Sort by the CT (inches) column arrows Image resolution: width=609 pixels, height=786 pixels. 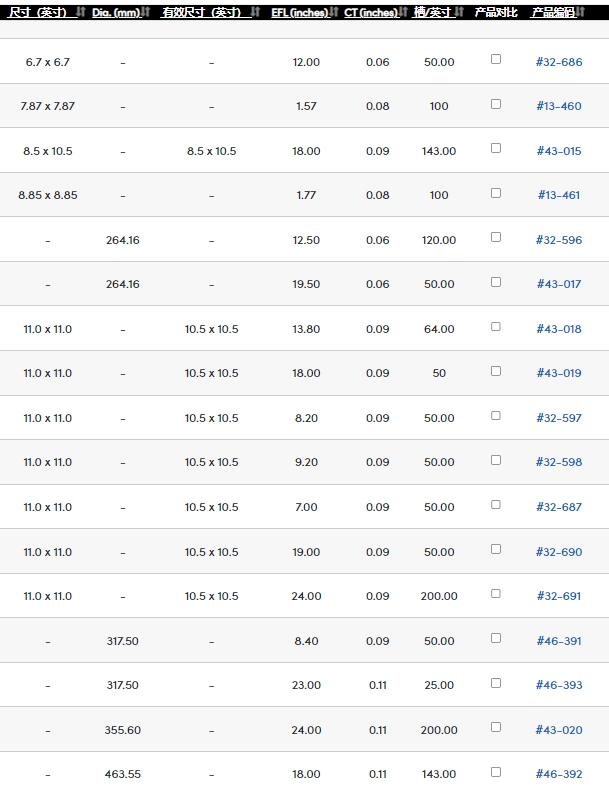click(x=403, y=12)
